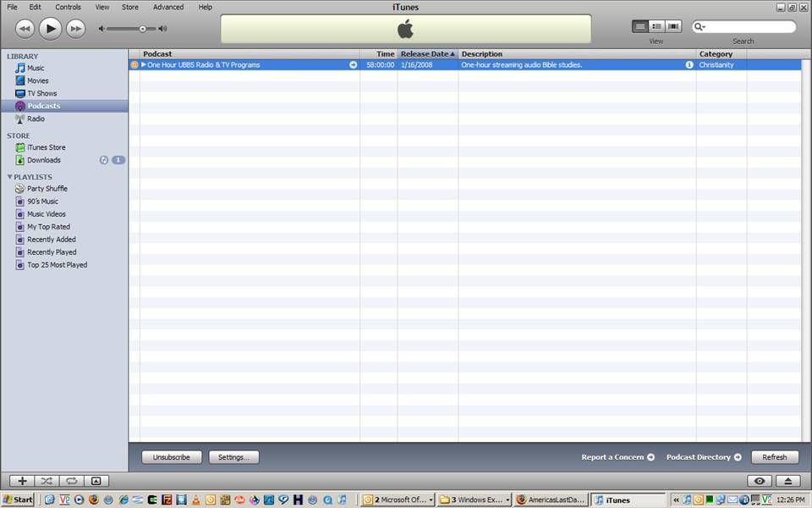Sort by the Podcast column header
812x508 pixels.
click(x=250, y=54)
